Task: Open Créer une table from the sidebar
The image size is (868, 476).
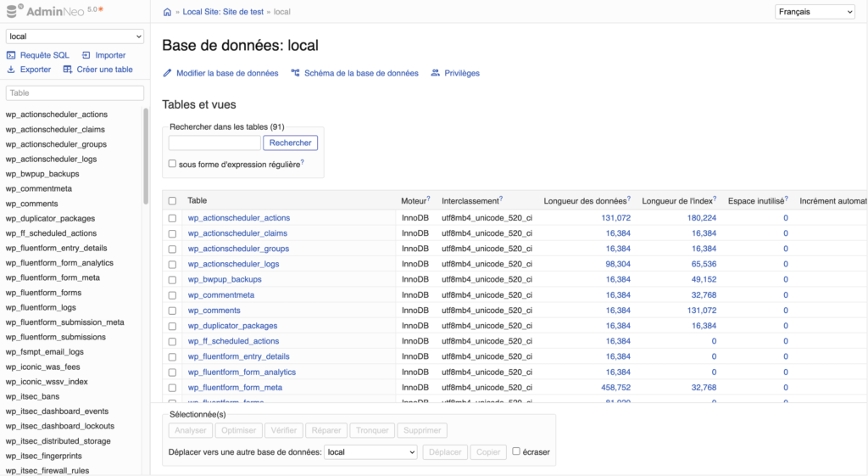Action: click(x=104, y=70)
